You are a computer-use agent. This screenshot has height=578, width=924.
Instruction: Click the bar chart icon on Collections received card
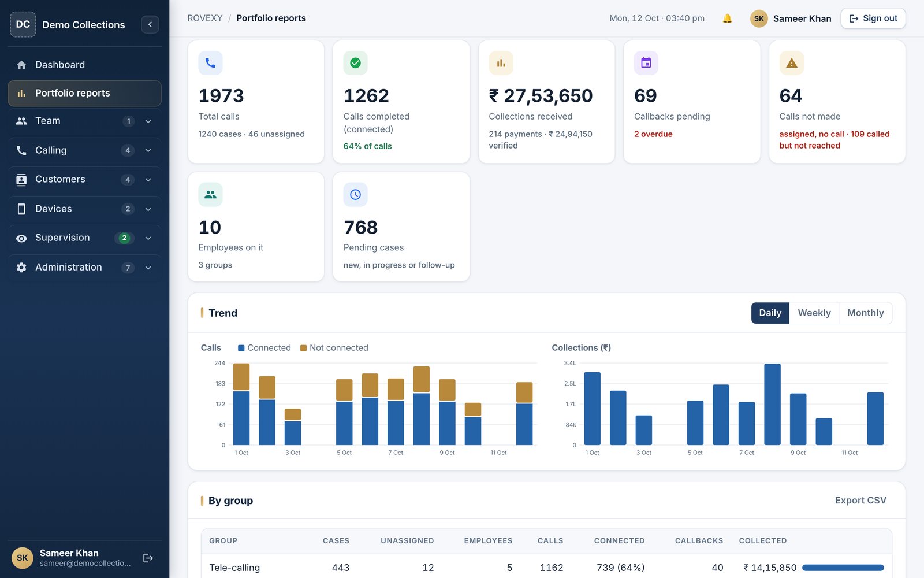tap(501, 63)
